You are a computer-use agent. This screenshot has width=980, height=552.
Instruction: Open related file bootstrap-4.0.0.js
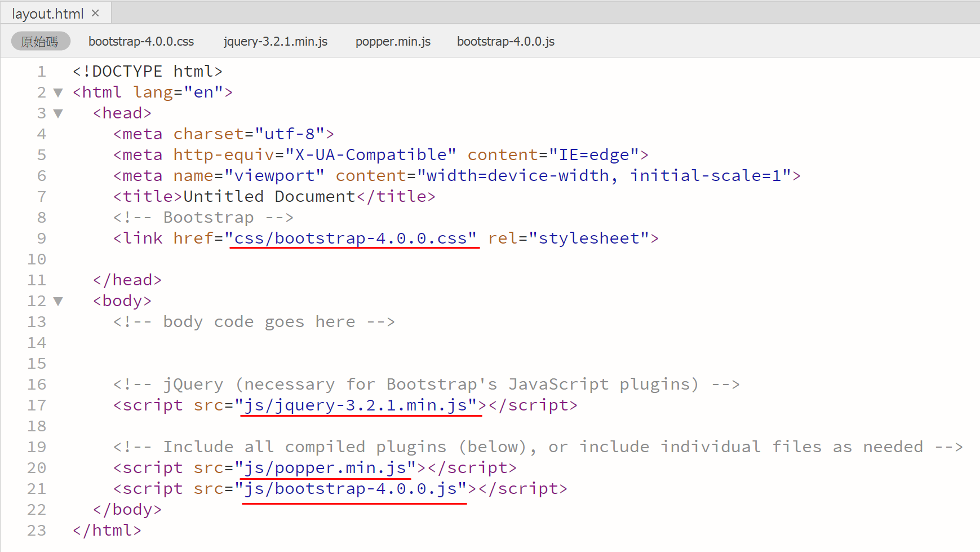pos(505,41)
